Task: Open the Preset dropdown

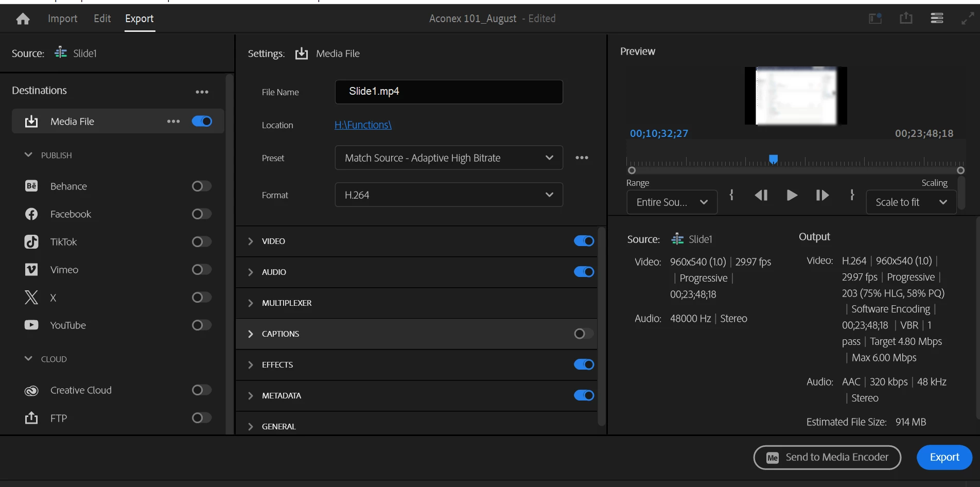Action: pyautogui.click(x=449, y=158)
